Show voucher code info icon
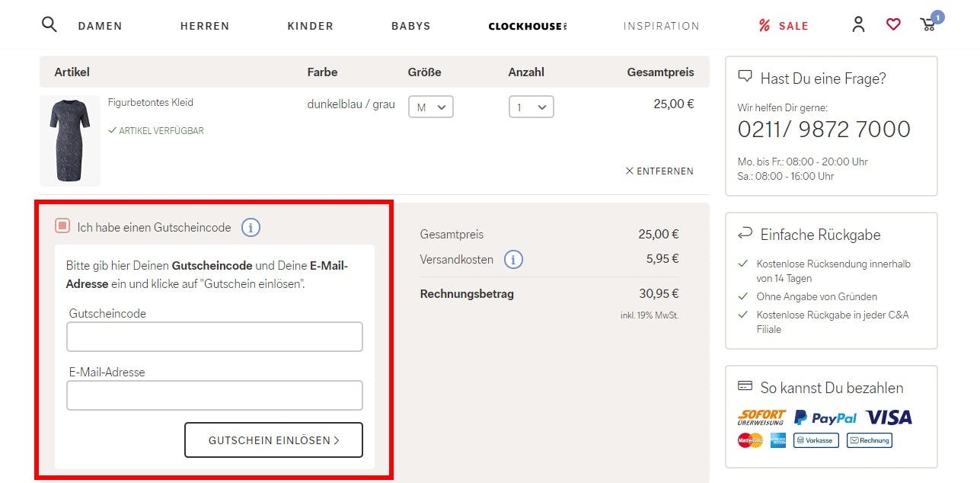Screen dimensions: 980x483 251,227
